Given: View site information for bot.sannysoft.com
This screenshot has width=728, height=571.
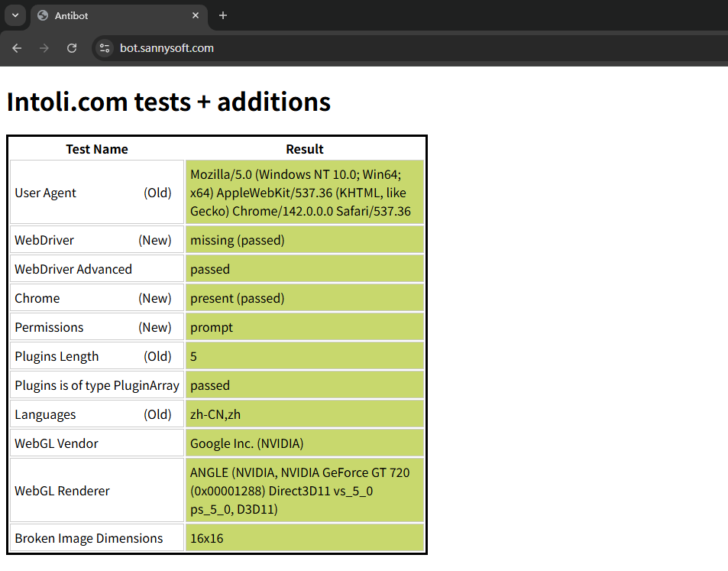Looking at the screenshot, I should [105, 48].
